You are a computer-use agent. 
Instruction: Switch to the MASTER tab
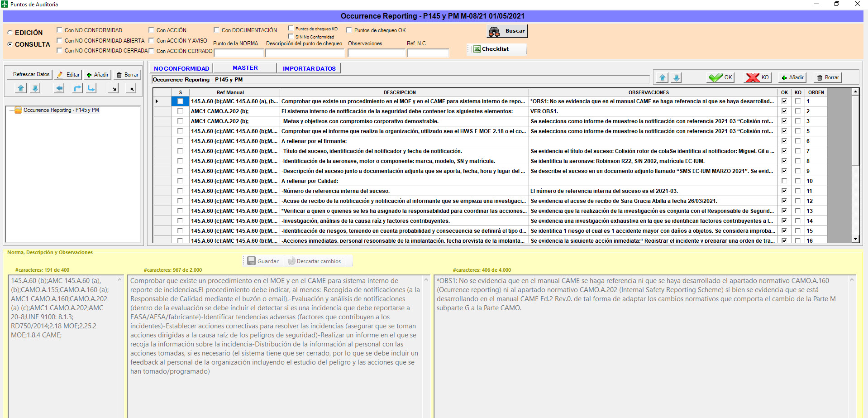pos(245,68)
